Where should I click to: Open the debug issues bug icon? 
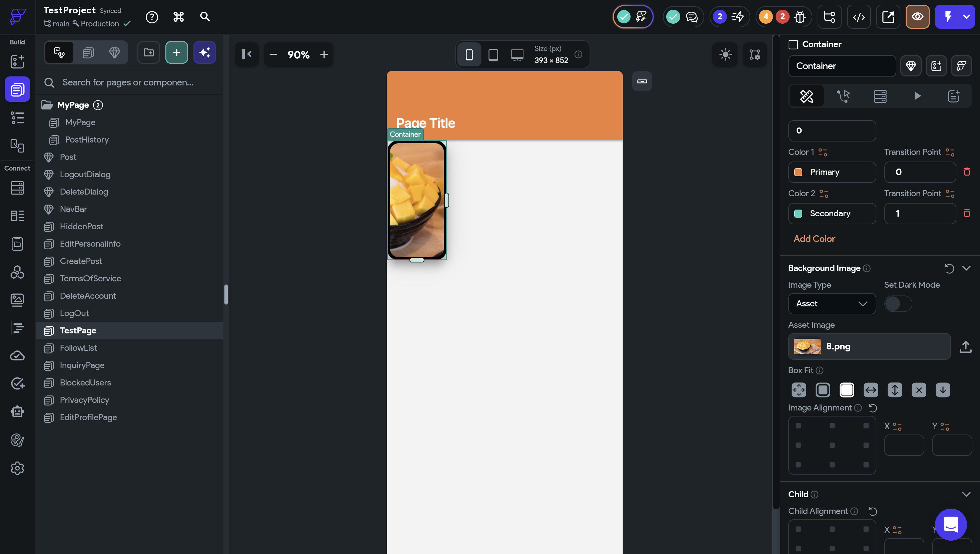pyautogui.click(x=800, y=17)
